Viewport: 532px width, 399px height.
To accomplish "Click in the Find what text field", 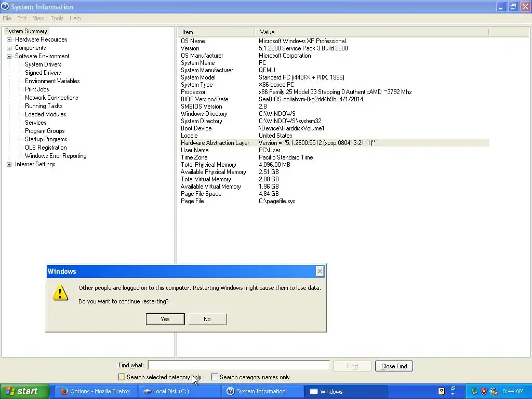I will (x=239, y=365).
